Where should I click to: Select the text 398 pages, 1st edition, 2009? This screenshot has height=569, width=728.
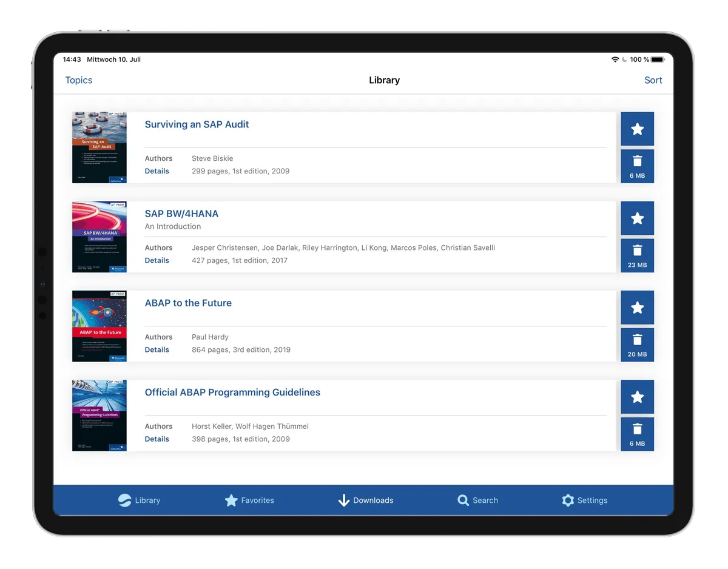240,439
